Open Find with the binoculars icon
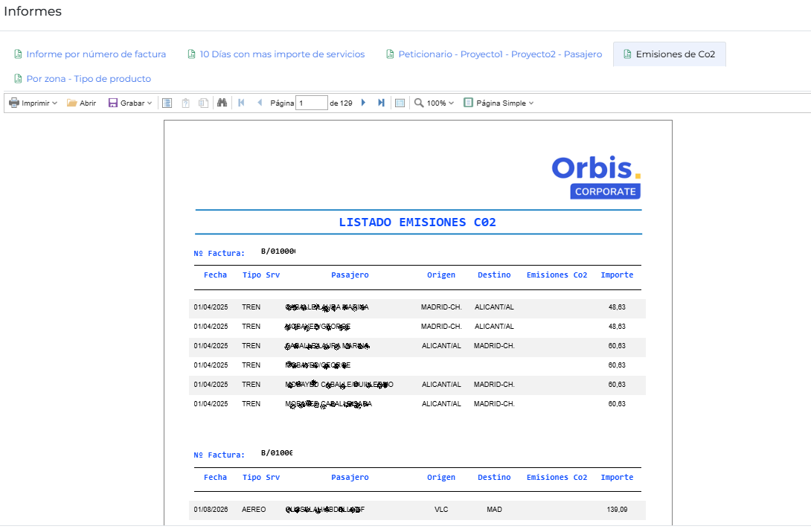Viewport: 811px width, 532px height. [222, 103]
